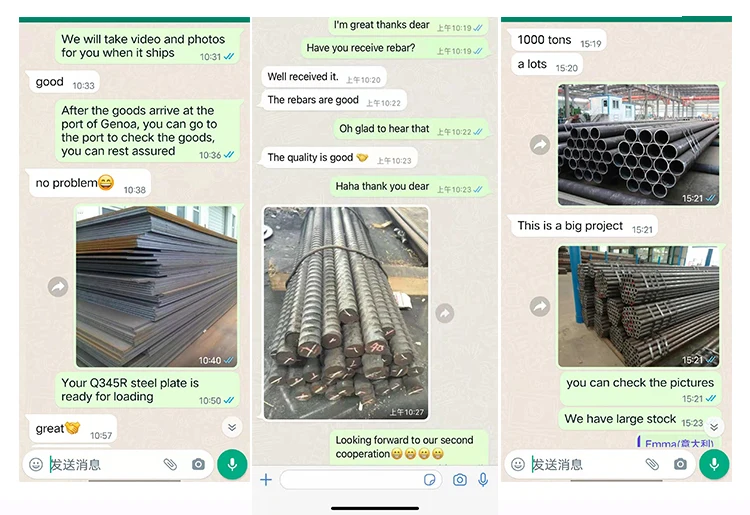Forward the steel plate photo
The width and height of the screenshot is (750, 515).
58,287
